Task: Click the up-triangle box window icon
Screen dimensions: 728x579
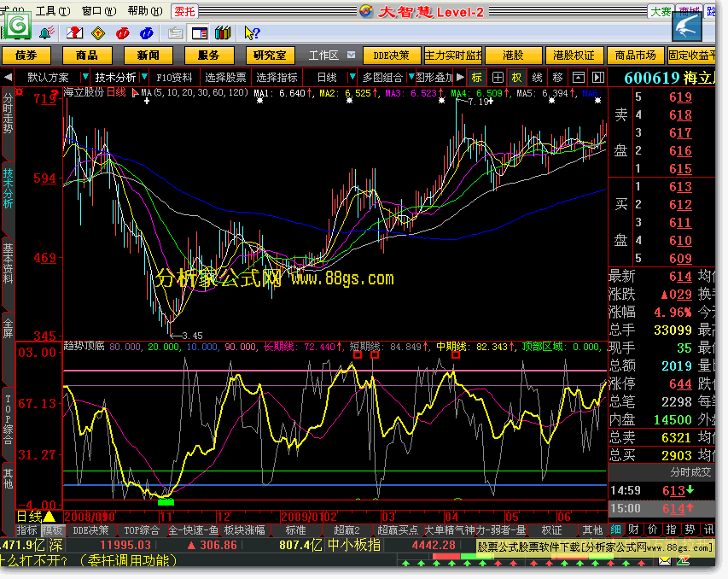Action: [x=579, y=78]
